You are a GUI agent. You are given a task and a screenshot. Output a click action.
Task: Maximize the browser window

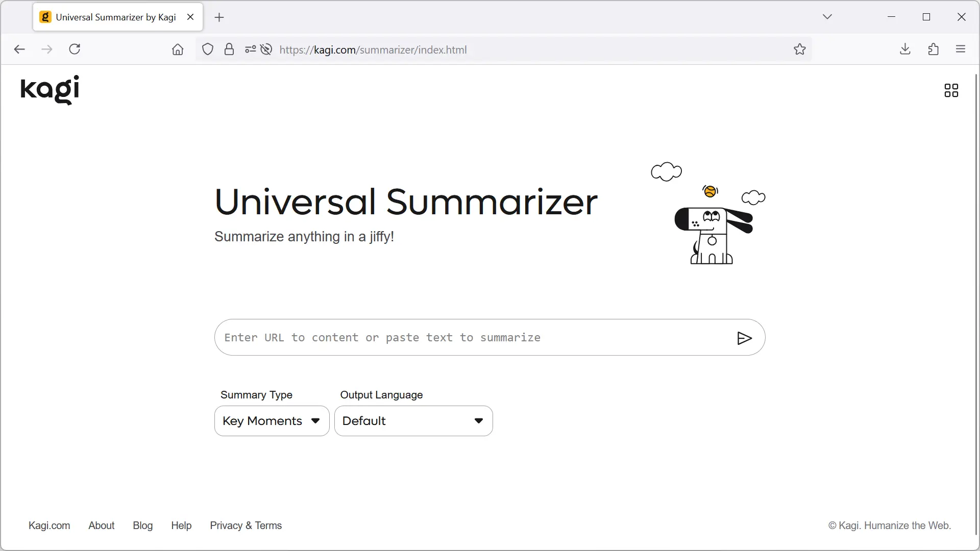pos(926,17)
